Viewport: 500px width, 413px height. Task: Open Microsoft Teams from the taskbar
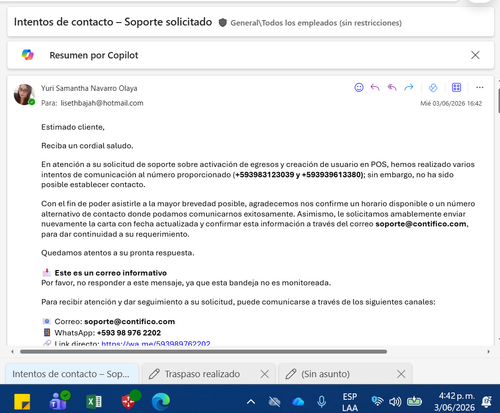pyautogui.click(x=60, y=400)
